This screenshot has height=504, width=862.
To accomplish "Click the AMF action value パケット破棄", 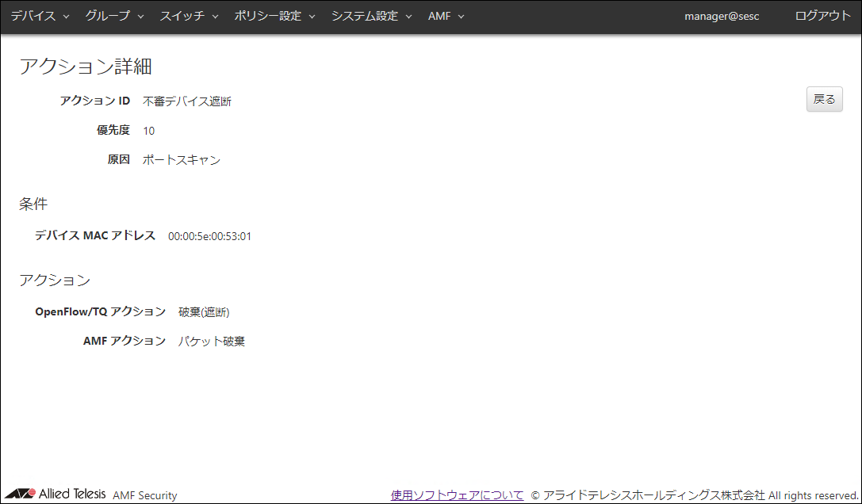I will point(212,342).
